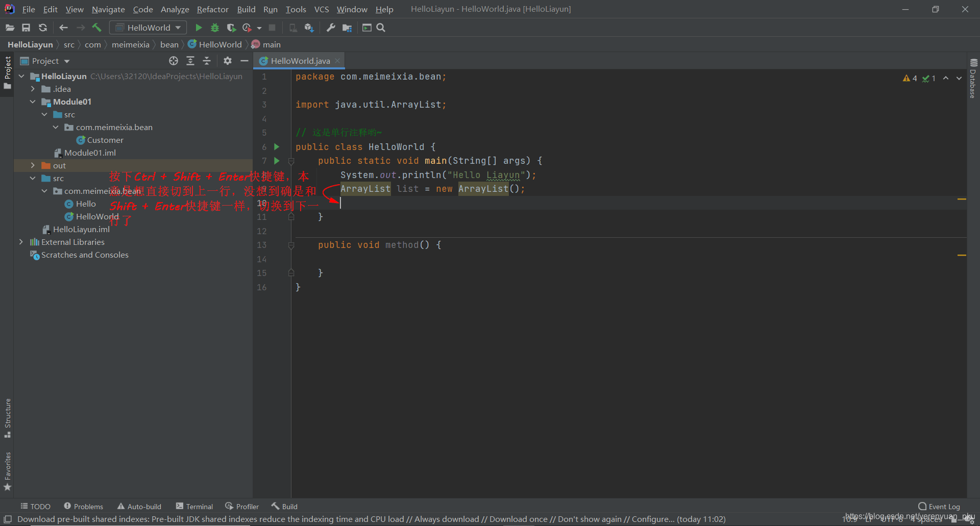
Task: Click the Open folder toolbar icon
Action: click(x=10, y=28)
